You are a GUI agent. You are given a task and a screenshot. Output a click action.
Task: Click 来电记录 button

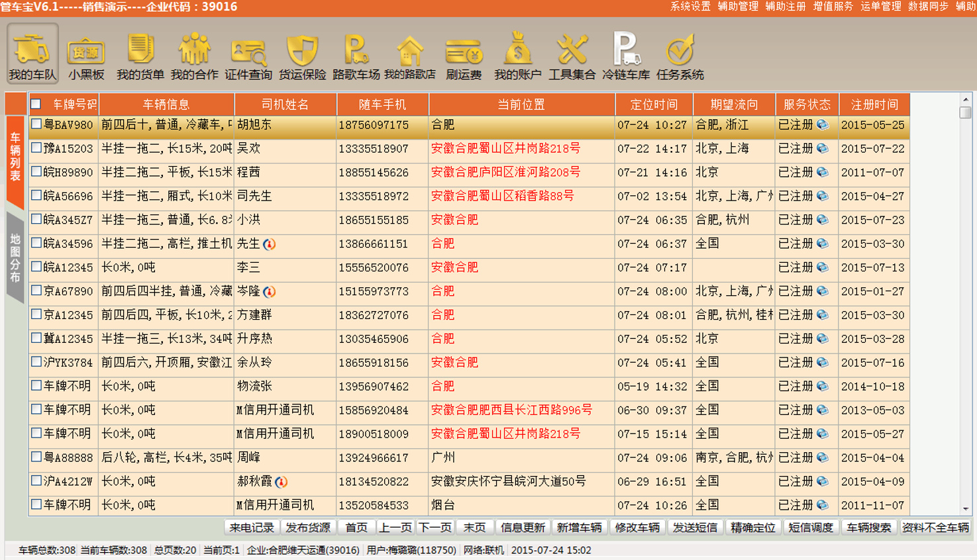point(252,528)
